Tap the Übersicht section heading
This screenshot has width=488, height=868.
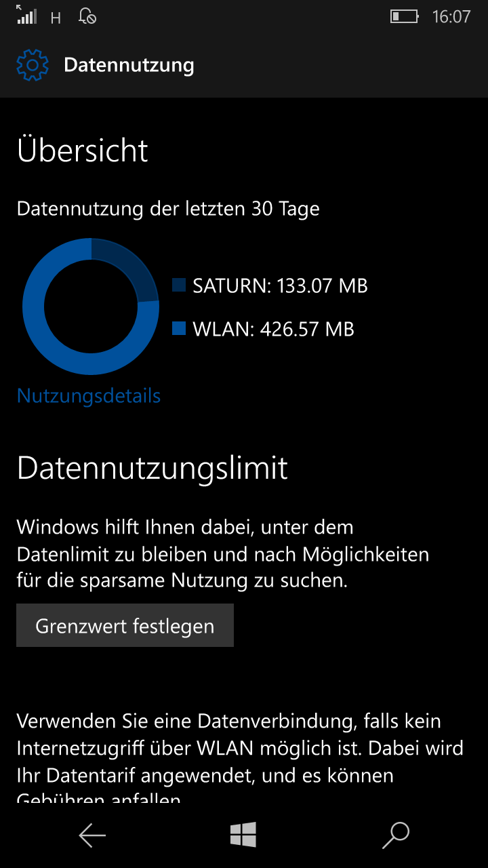(83, 150)
